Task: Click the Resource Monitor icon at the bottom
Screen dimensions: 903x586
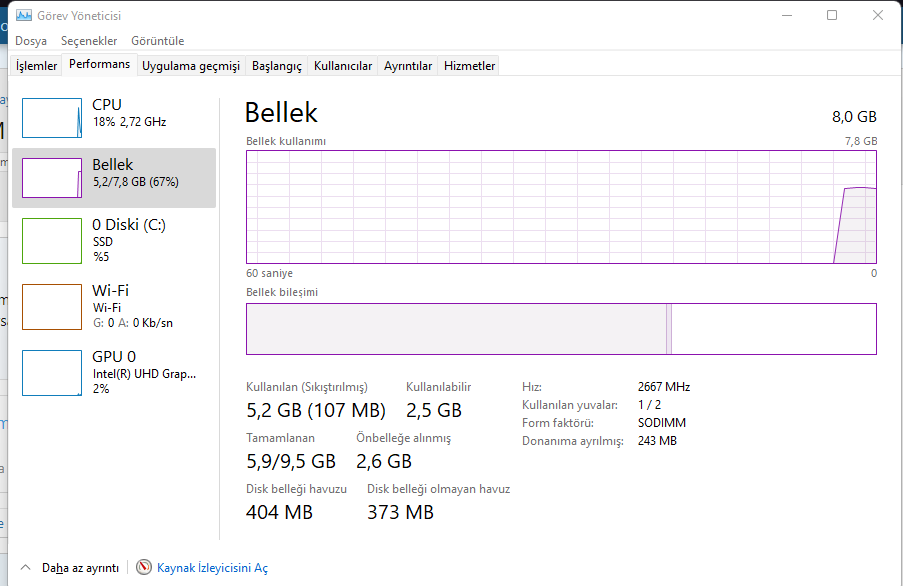Action: point(144,568)
